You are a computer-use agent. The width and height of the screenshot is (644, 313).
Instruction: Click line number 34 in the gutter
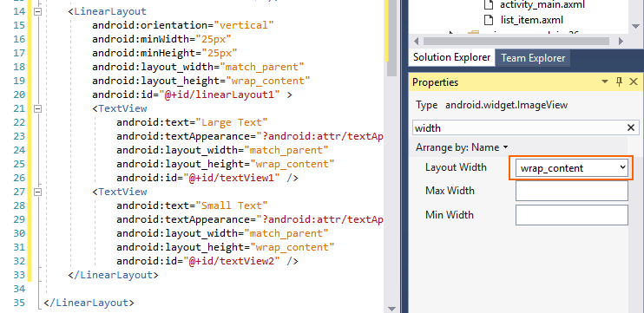[x=19, y=289]
